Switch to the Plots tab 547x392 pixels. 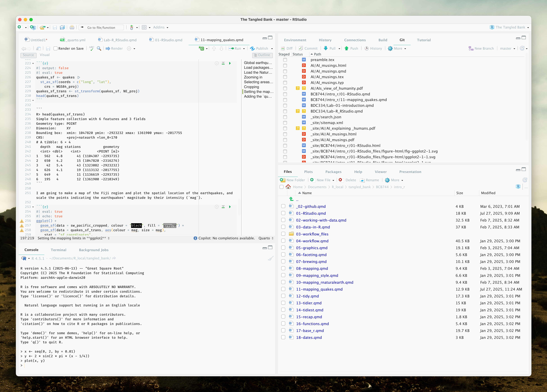[x=308, y=172]
